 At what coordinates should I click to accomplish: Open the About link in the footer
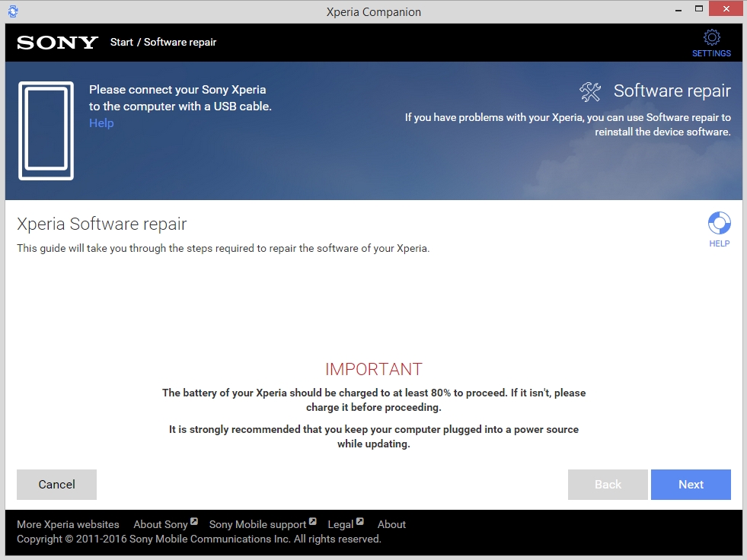coord(391,524)
